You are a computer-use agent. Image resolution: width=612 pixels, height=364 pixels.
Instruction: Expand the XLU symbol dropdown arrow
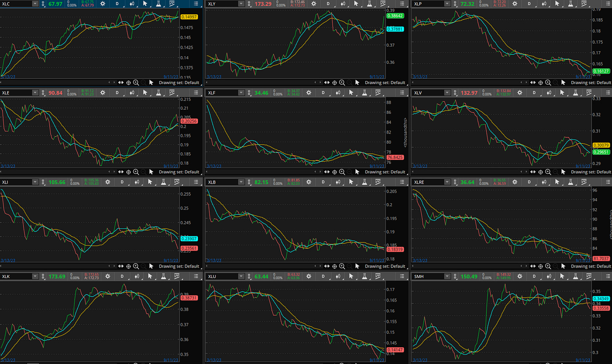[x=241, y=276]
